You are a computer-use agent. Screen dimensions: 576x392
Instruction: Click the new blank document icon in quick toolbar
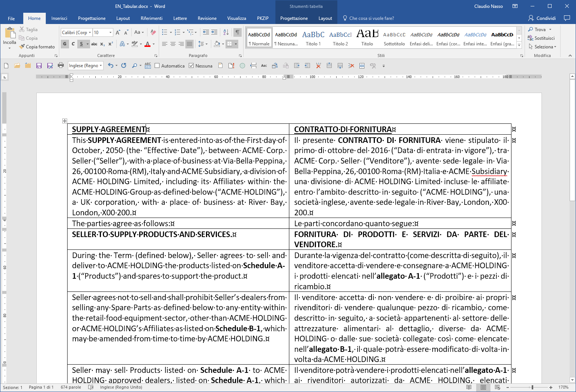tap(6, 66)
